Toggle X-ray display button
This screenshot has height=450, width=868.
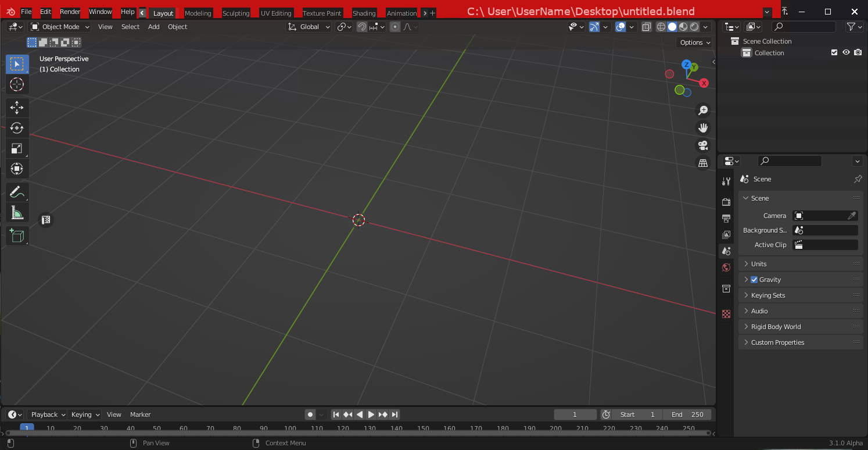647,27
